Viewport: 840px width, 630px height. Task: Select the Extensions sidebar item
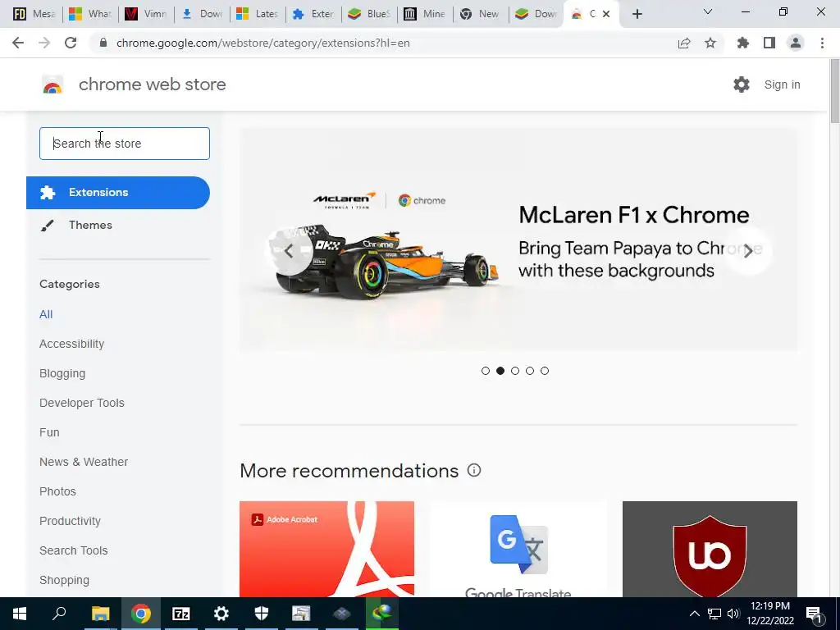click(118, 192)
